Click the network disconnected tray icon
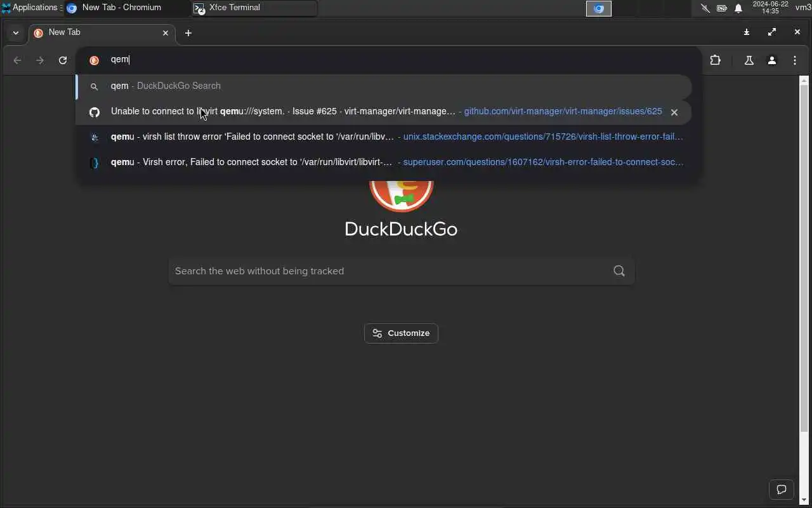This screenshot has width=812, height=508. (x=705, y=8)
